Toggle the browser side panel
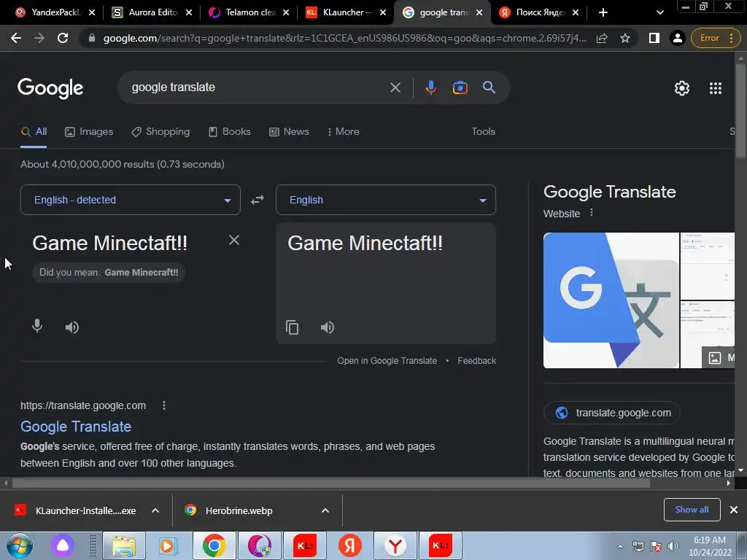The height and width of the screenshot is (560, 747). [654, 38]
